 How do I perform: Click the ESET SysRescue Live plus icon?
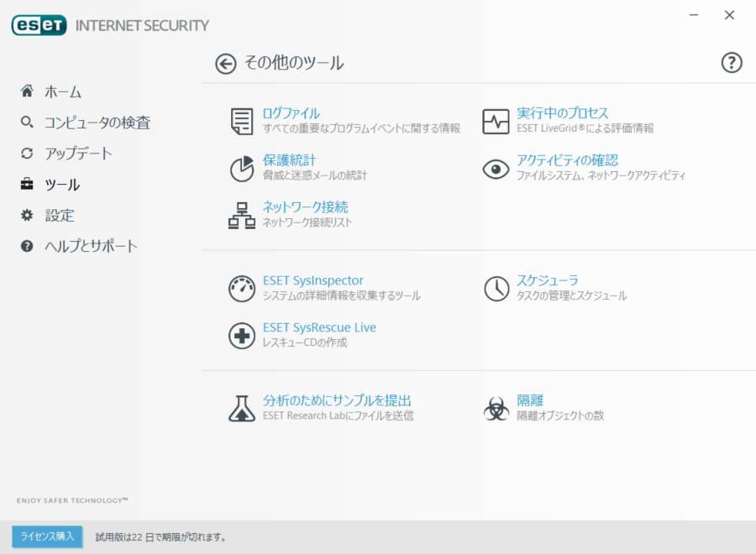pos(242,336)
